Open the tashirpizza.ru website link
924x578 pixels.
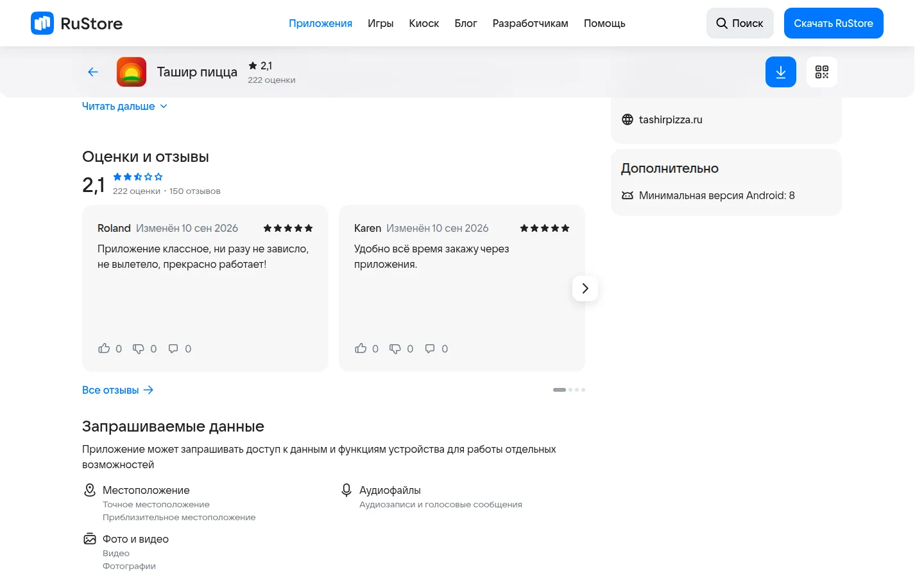[x=671, y=119]
